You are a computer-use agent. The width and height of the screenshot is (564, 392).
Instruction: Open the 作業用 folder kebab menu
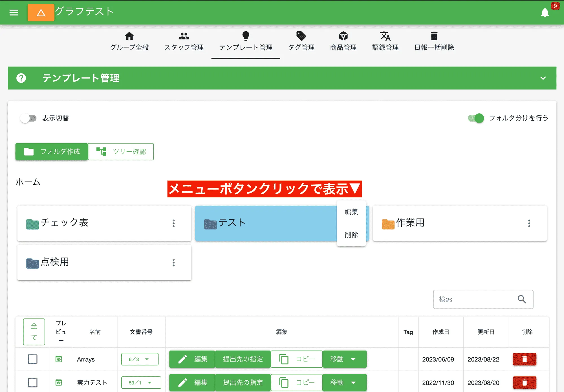pyautogui.click(x=529, y=223)
